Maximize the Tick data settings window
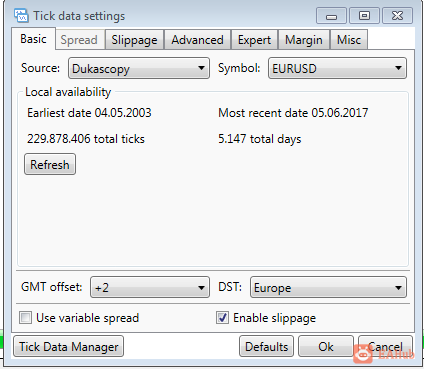 pyautogui.click(x=364, y=16)
